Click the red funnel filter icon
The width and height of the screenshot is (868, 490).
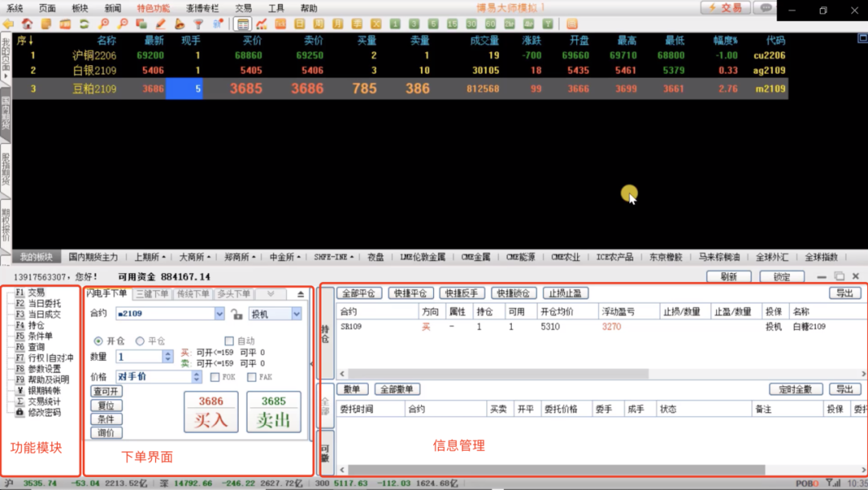198,24
